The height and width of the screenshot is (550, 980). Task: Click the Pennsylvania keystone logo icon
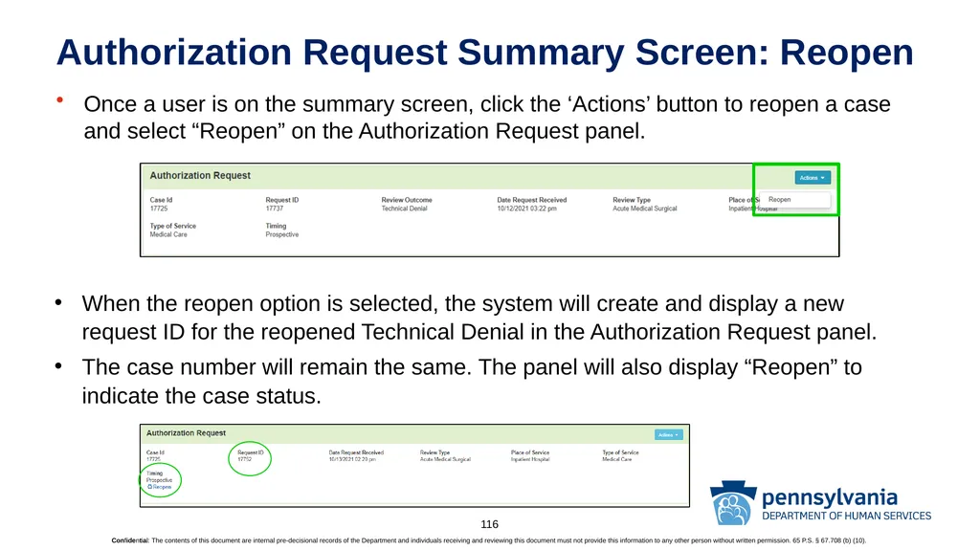[732, 502]
